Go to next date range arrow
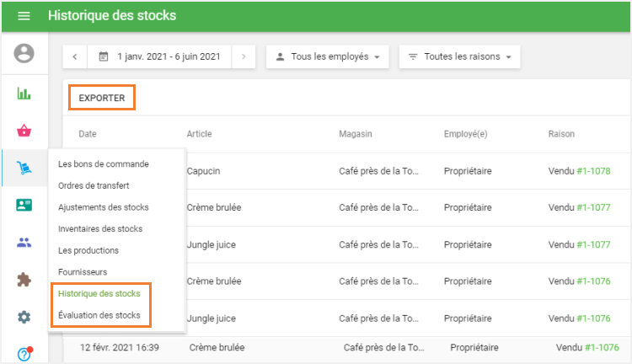This screenshot has height=364, width=632. [244, 57]
